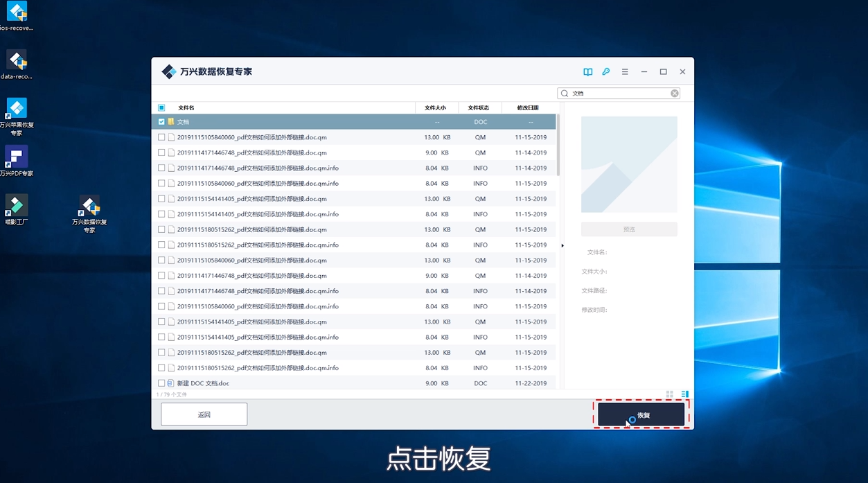
Task: Collapse the preview panel with the arrow
Action: [x=563, y=245]
